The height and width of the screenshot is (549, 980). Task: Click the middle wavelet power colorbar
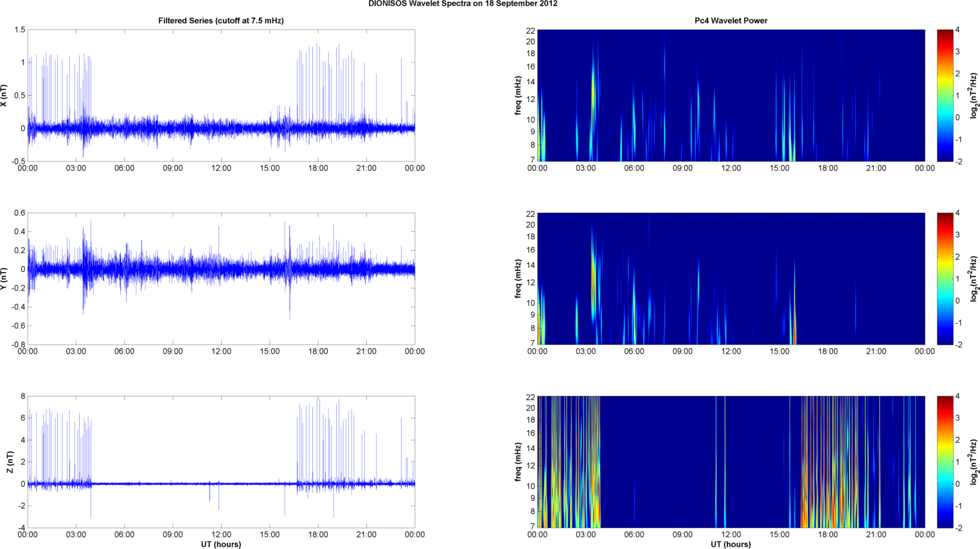pyautogui.click(x=945, y=278)
